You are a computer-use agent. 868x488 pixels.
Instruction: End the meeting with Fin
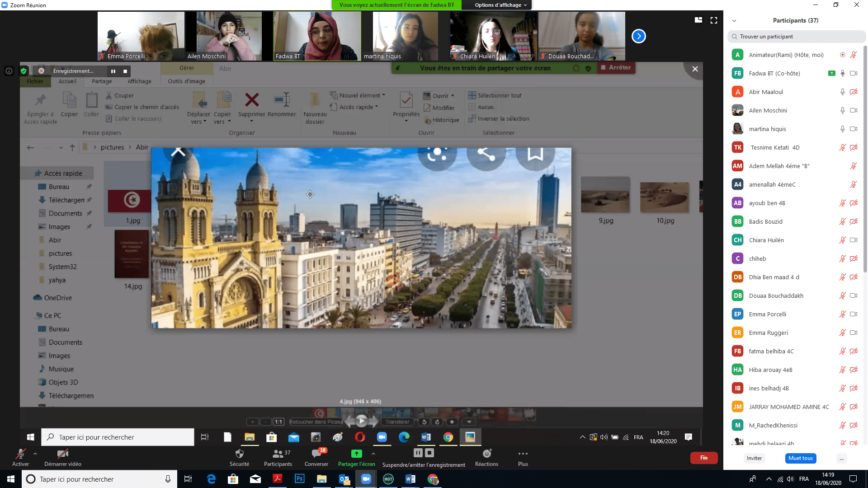pos(703,458)
